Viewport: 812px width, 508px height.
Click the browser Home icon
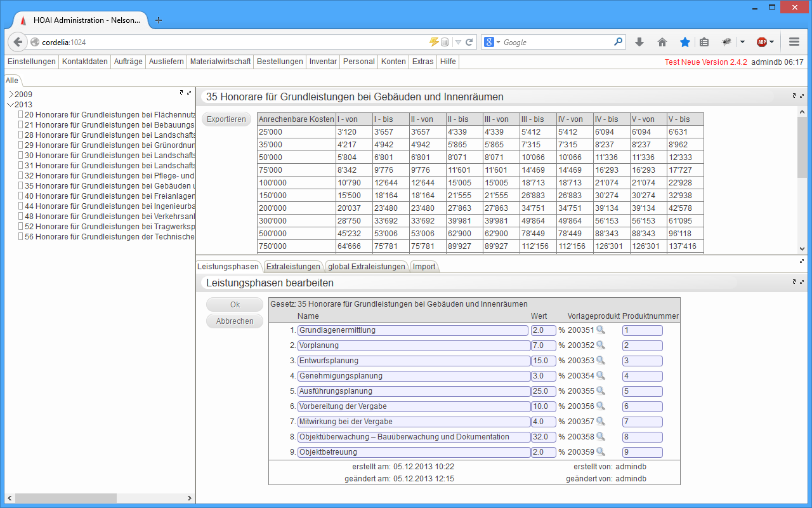(x=662, y=42)
